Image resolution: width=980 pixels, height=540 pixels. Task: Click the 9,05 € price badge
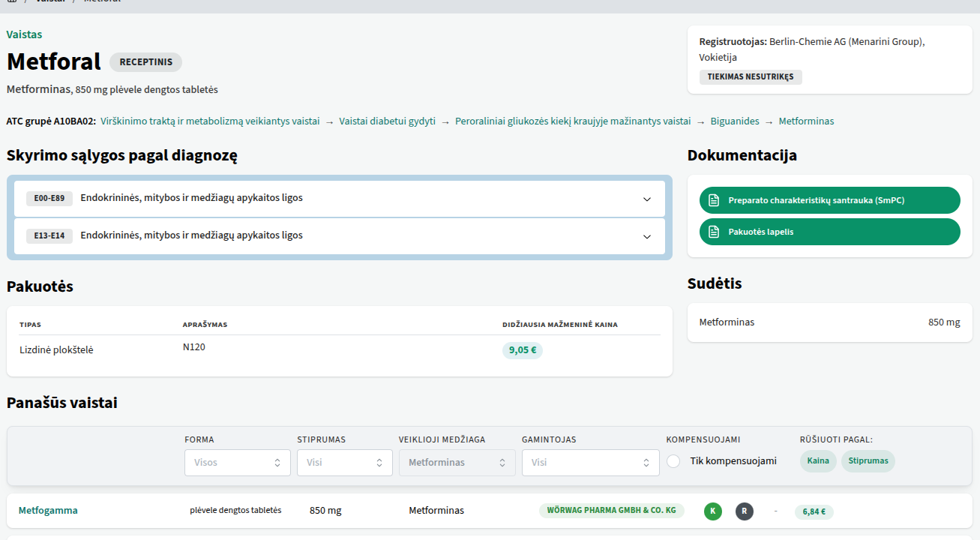pos(522,350)
